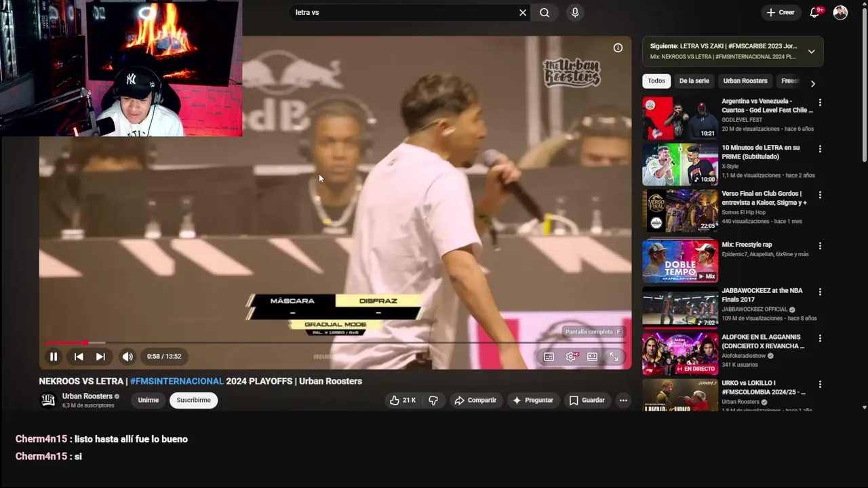Select the partially visible Freestyle chip
868x488 pixels.
(789, 81)
